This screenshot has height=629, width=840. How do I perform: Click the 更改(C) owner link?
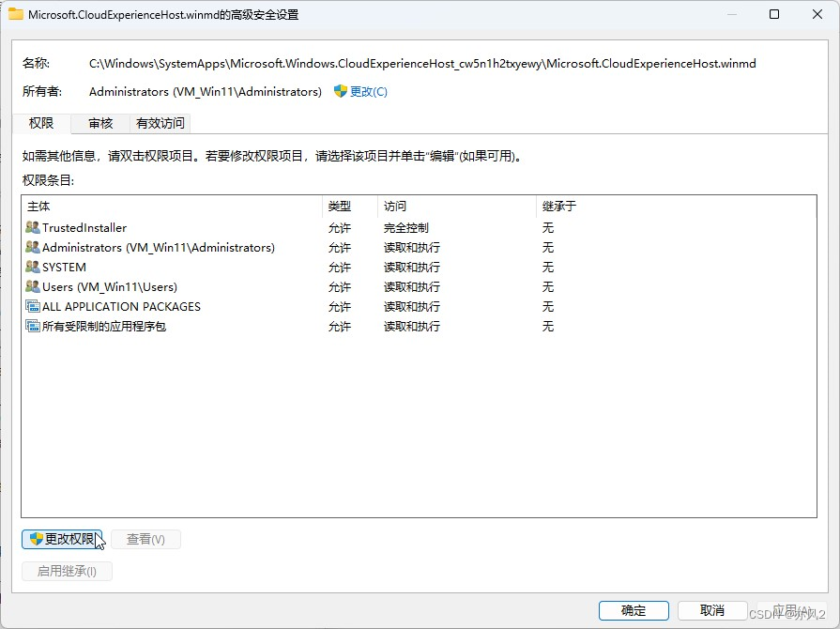pos(369,92)
